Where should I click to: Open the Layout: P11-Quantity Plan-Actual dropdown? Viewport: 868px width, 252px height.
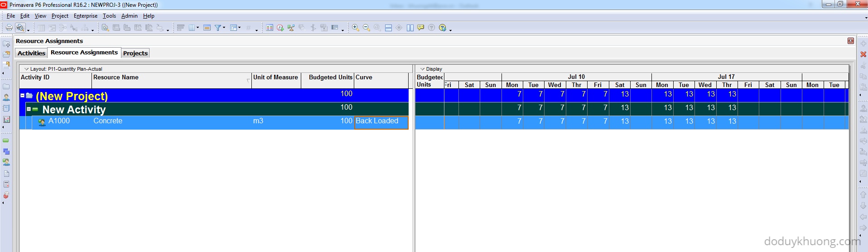tap(63, 69)
